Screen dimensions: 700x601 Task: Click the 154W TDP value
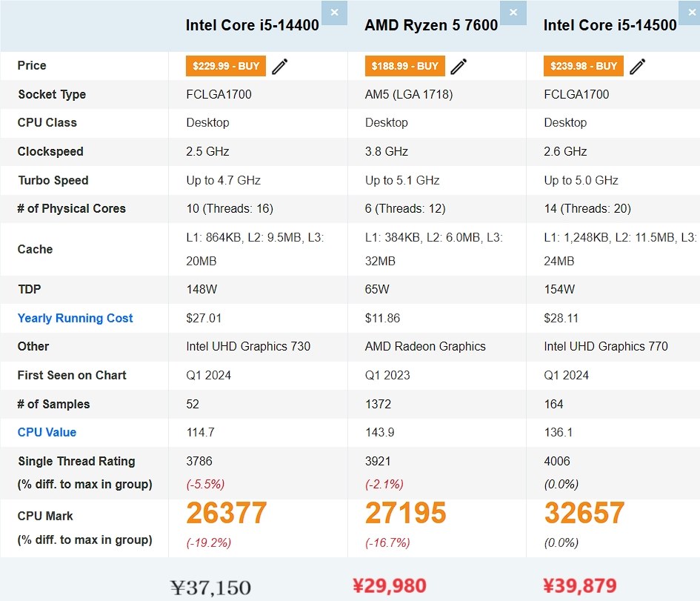[559, 289]
